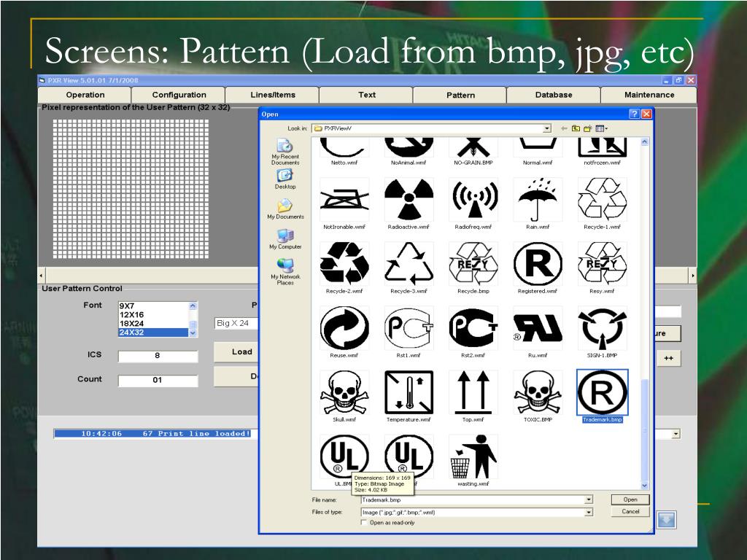The height and width of the screenshot is (560, 747).
Task: Select the TOXIC.BMP skull file
Action: (538, 397)
